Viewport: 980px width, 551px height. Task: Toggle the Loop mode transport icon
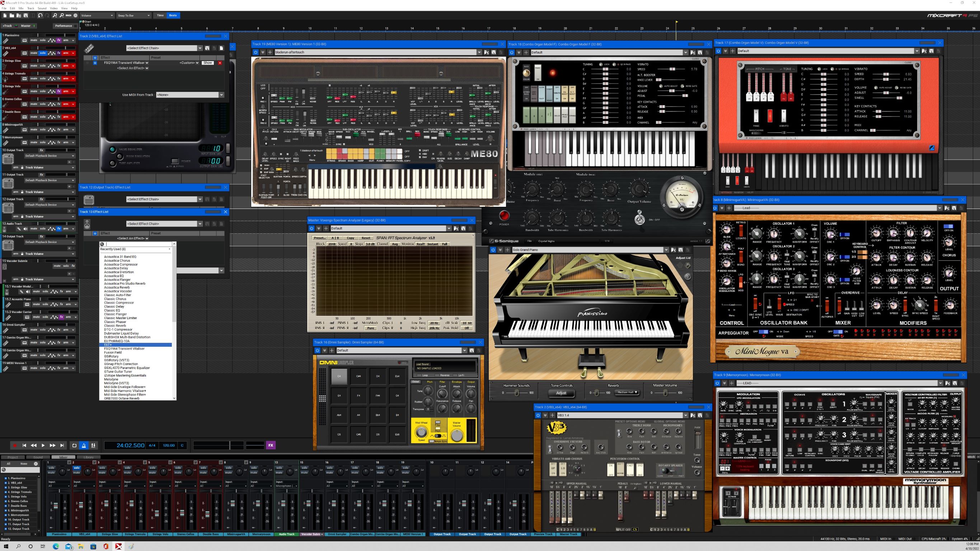[x=75, y=445]
